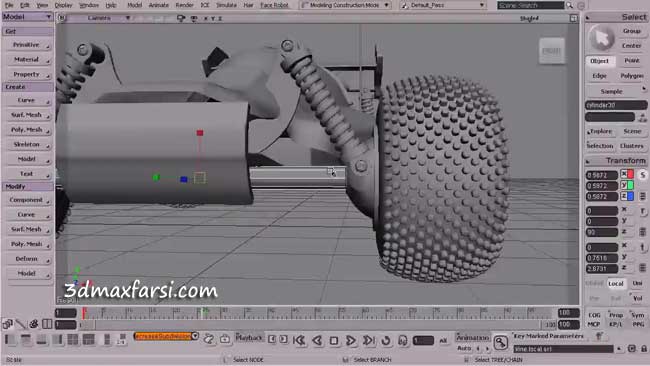Collapse the Transform panel header
This screenshot has width=650, height=366.
point(616,160)
